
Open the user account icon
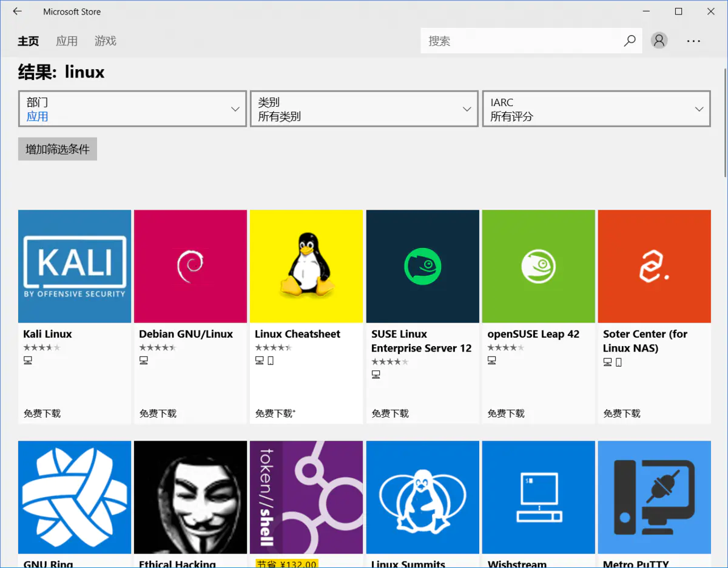pyautogui.click(x=659, y=41)
